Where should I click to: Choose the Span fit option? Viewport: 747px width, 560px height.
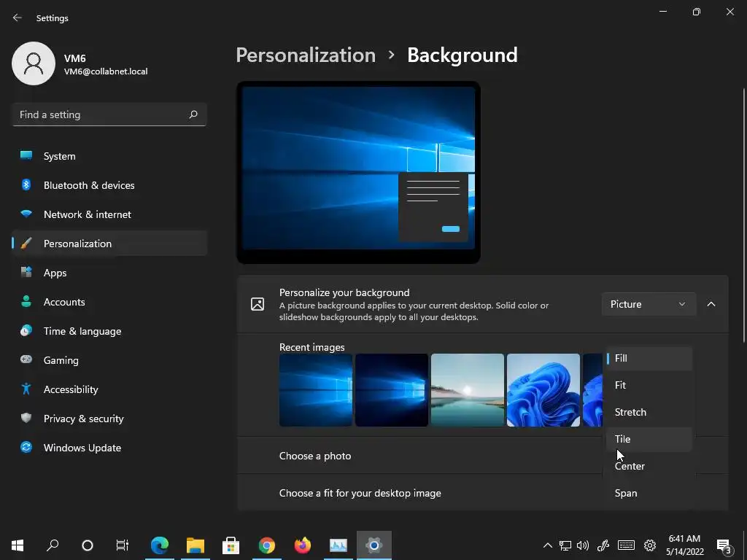(x=649, y=493)
